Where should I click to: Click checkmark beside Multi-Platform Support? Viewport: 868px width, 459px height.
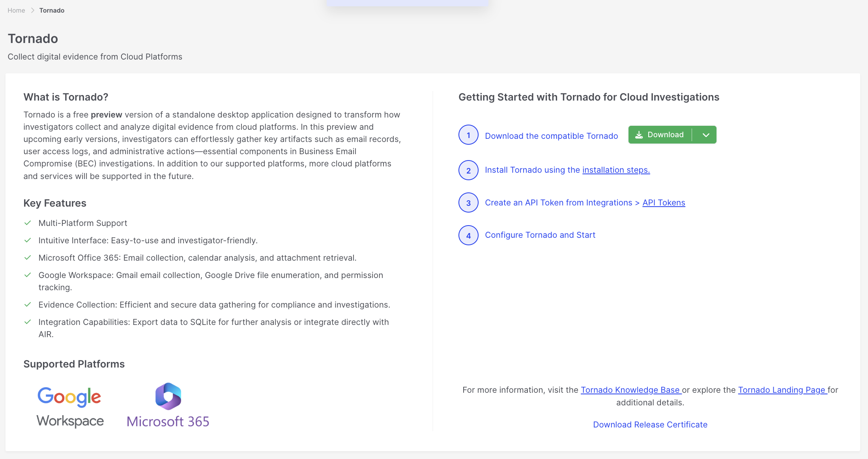(28, 223)
